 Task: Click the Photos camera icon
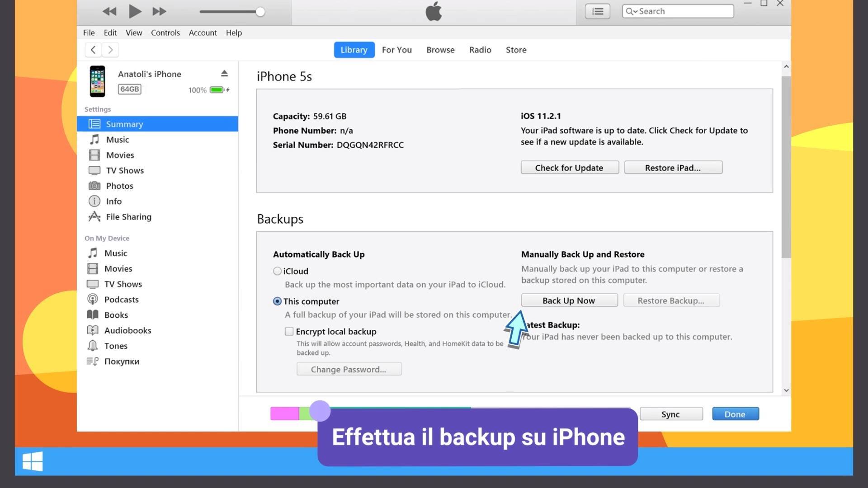94,186
